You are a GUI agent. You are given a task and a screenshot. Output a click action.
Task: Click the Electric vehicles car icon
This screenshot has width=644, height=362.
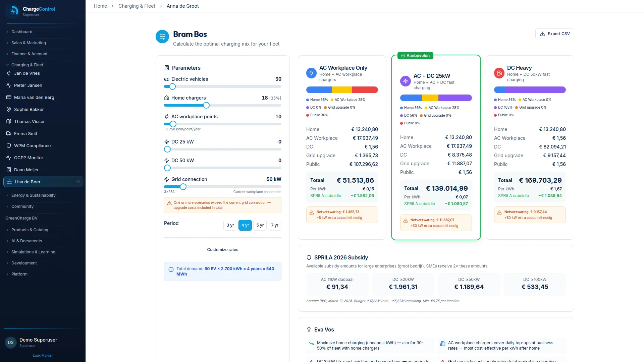click(x=167, y=79)
